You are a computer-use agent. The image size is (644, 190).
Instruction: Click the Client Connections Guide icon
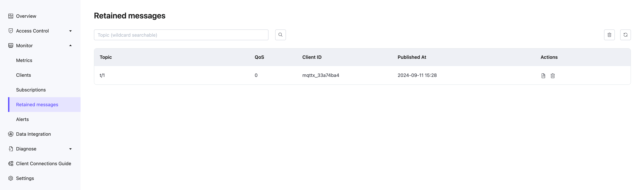click(x=11, y=164)
